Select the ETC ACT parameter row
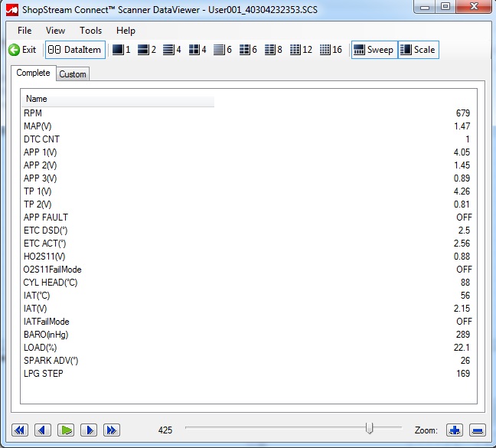The width and height of the screenshot is (496, 448). coord(248,244)
